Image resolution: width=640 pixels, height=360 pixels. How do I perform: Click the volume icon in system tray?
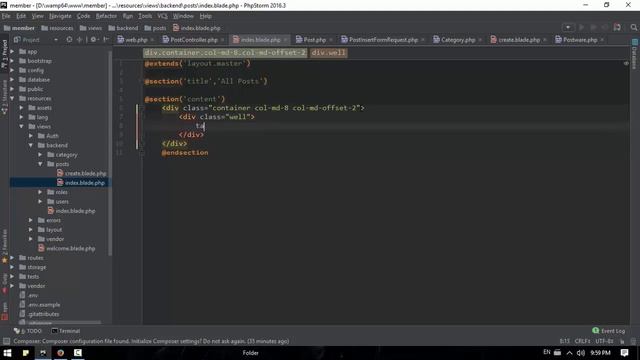[581, 353]
